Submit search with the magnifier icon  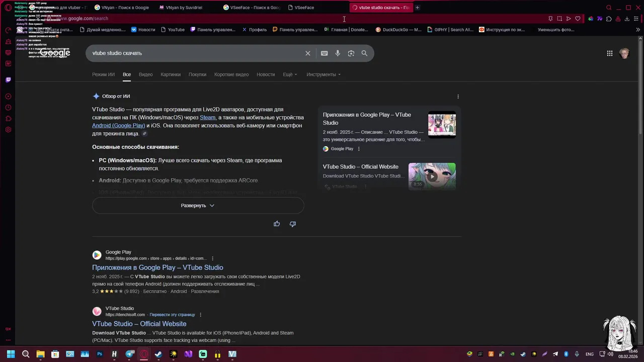click(x=364, y=53)
